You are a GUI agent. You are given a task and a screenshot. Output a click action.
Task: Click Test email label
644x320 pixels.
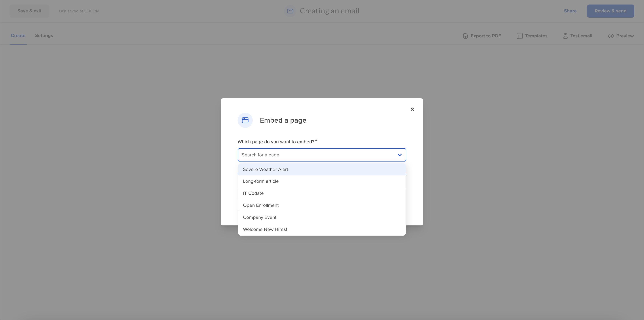581,36
